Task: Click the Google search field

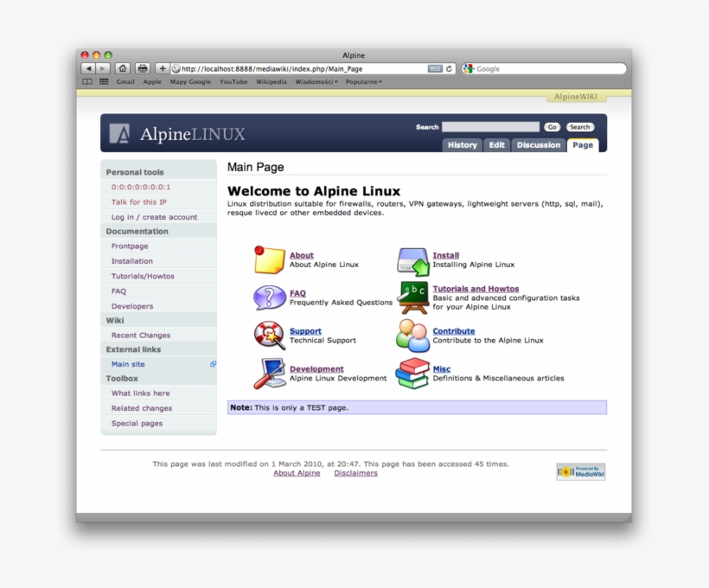Action: click(549, 69)
